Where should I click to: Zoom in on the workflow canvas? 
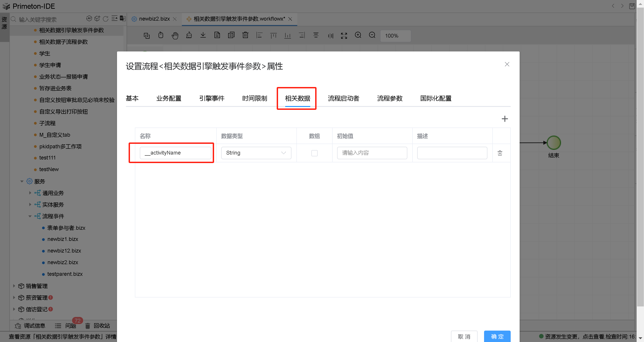tap(358, 35)
